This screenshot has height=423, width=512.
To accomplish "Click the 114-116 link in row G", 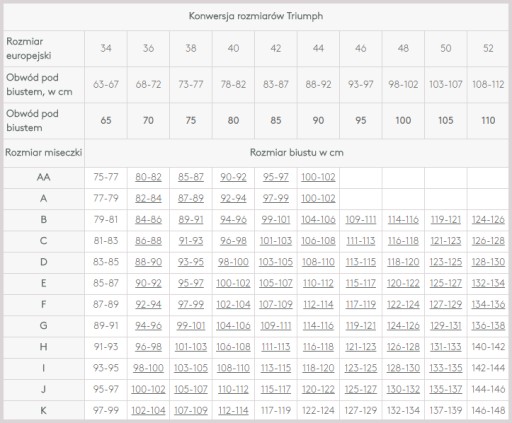I will click(318, 326).
